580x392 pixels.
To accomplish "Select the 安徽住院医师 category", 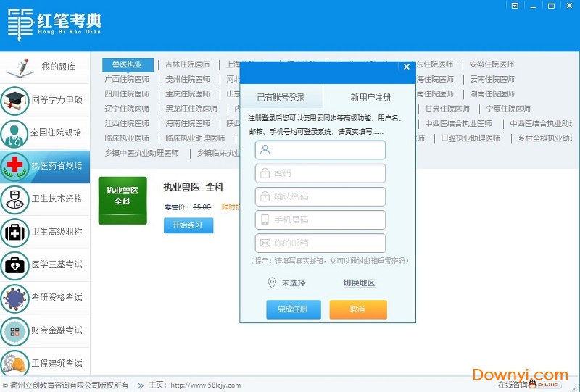I will (492, 64).
